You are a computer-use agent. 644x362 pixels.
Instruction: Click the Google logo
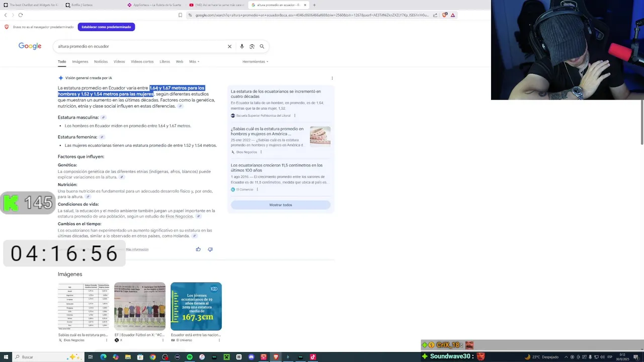point(30,46)
